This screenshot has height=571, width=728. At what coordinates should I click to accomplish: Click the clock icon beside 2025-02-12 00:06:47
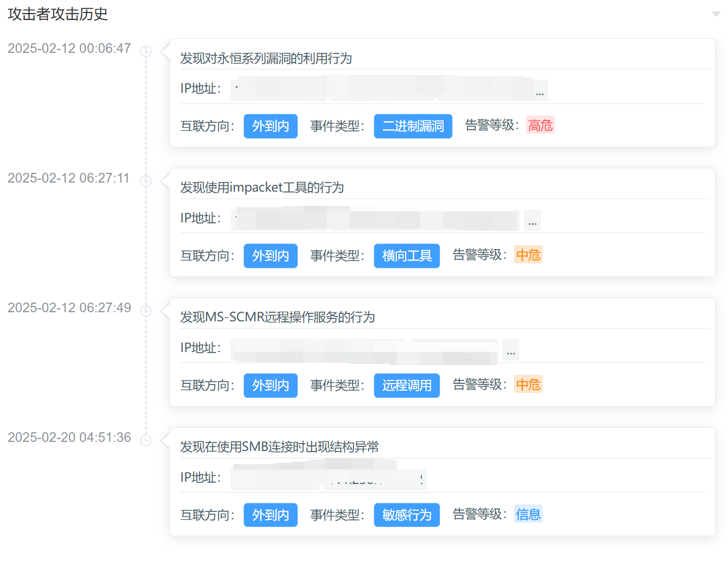coord(147,51)
